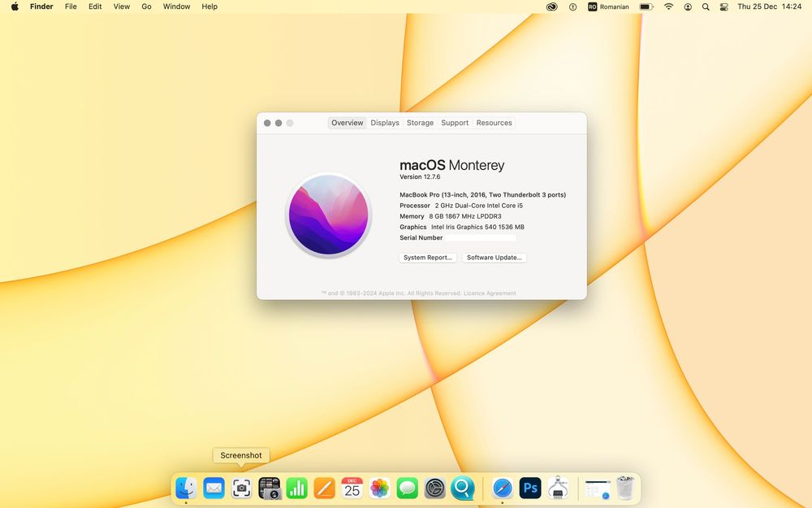Open the Licence Agreement link
Viewport: 812px width, 508px height.
(x=490, y=293)
